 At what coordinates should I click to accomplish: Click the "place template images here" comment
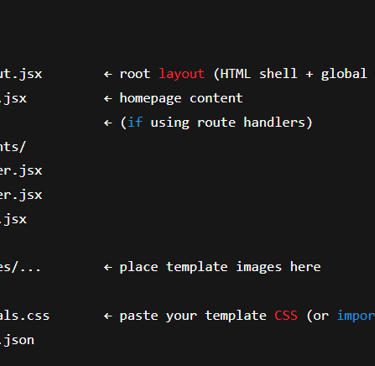[220, 267]
